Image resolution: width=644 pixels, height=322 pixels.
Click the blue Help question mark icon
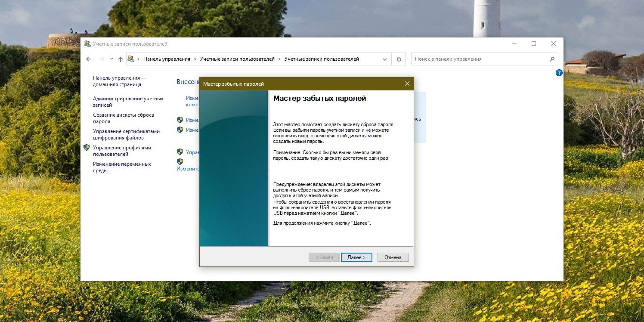(558, 73)
